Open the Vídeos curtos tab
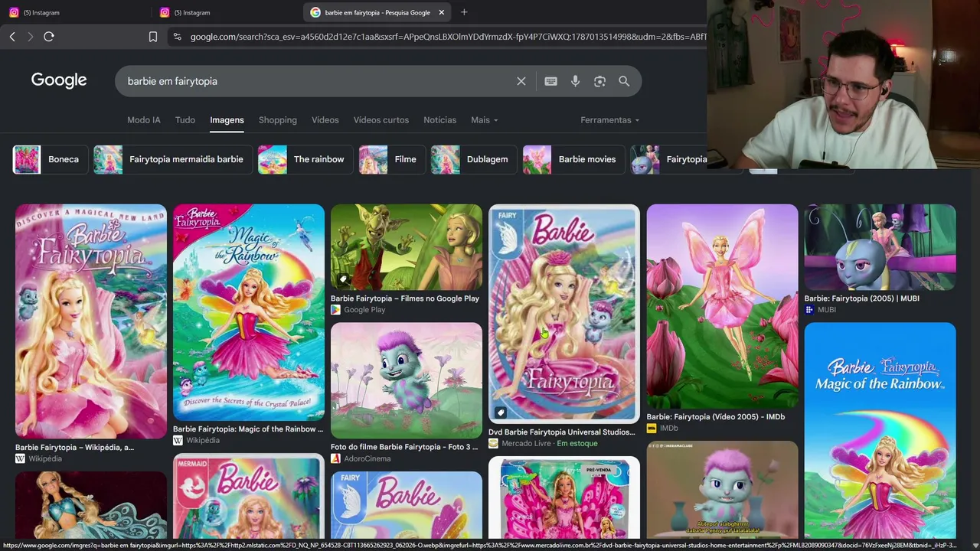 381,120
